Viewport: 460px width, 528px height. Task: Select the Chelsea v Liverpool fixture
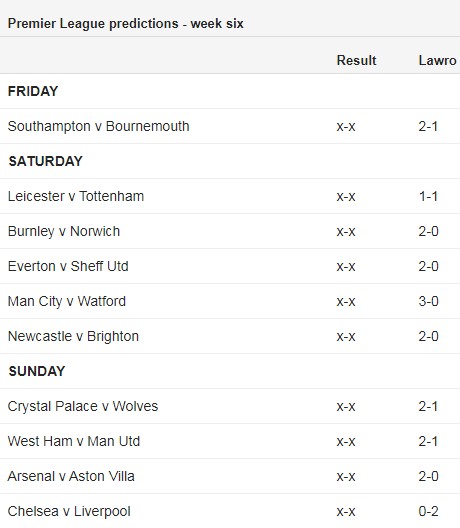(x=69, y=512)
